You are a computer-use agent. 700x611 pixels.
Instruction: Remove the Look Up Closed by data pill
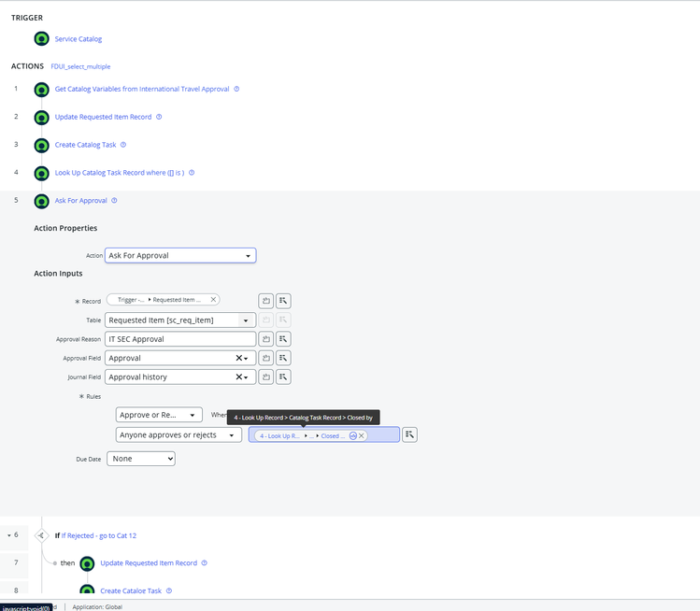click(x=362, y=435)
